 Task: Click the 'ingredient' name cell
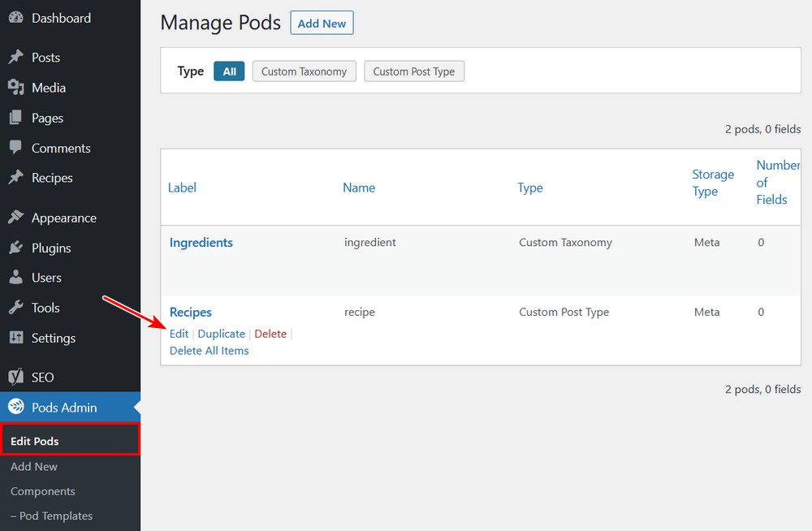(x=369, y=242)
